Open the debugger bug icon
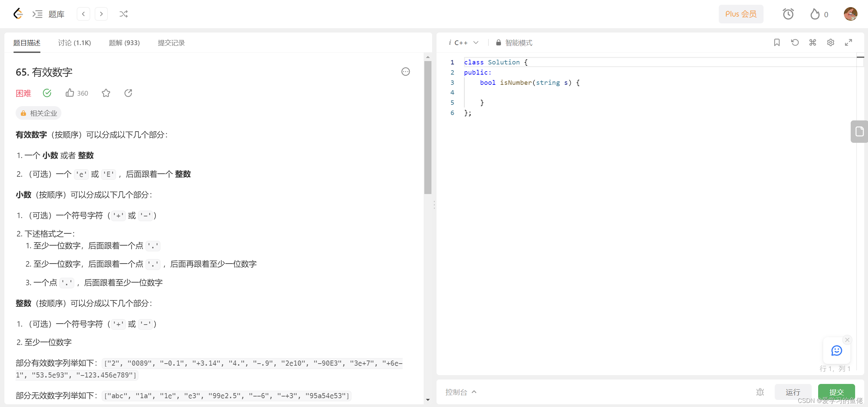Viewport: 868px width, 407px height. pyautogui.click(x=760, y=392)
